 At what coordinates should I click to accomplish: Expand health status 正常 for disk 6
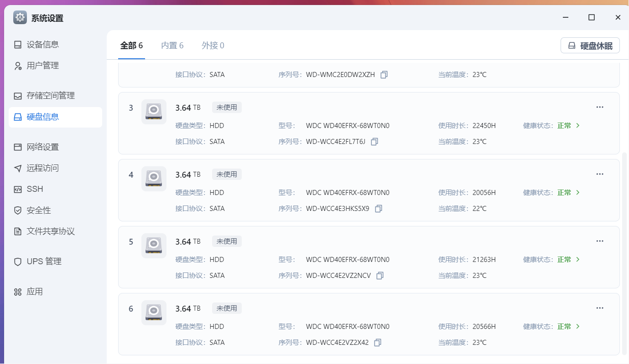(x=569, y=327)
